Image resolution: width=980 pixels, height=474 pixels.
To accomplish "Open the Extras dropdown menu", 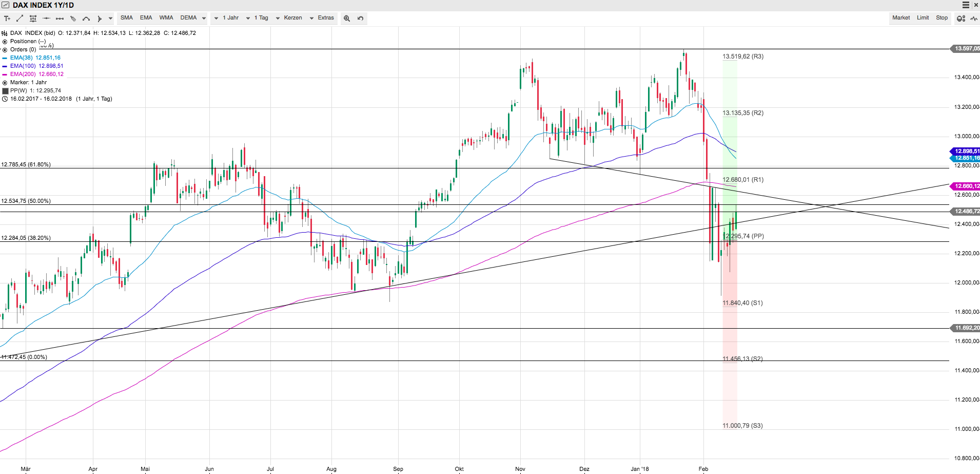I will click(322, 18).
